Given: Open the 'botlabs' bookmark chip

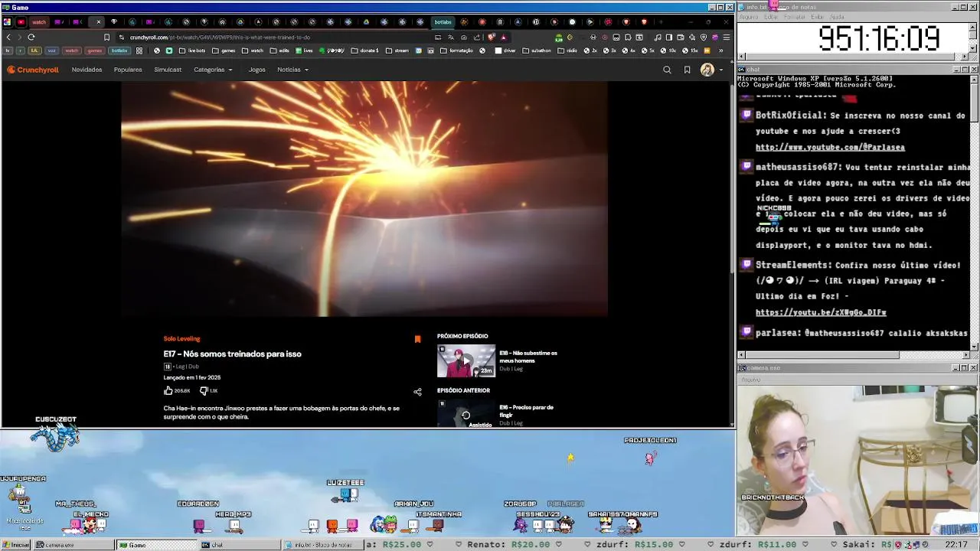Looking at the screenshot, I should click(119, 51).
